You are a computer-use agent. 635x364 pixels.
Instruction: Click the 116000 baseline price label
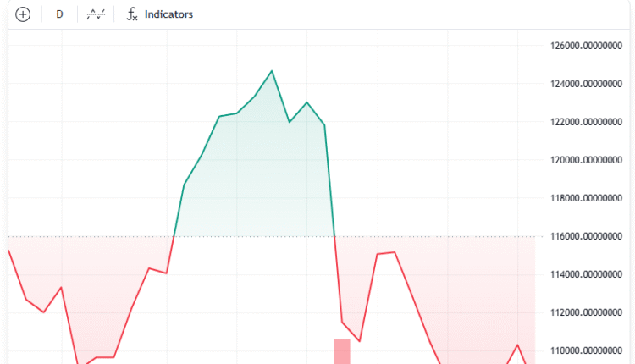(583, 236)
